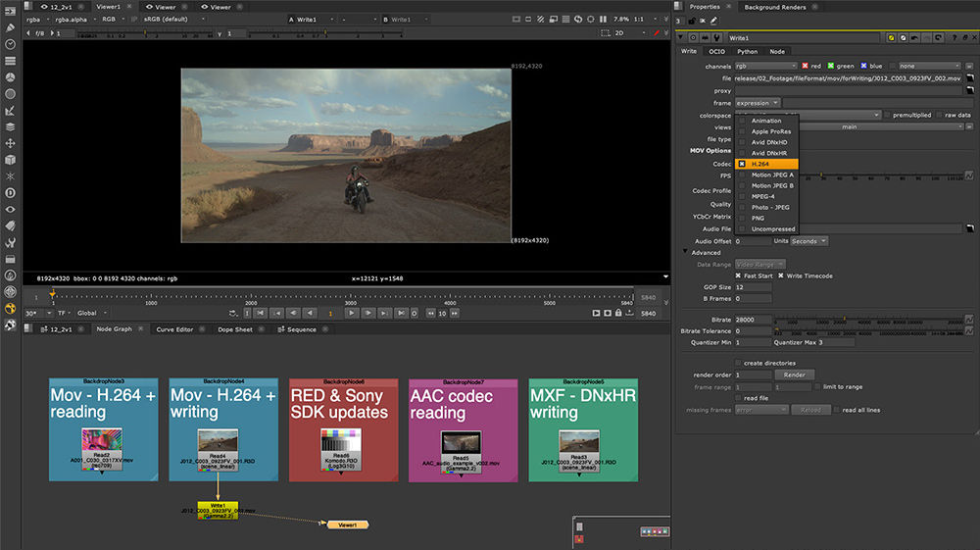The height and width of the screenshot is (550, 980).
Task: Click the 3D cube icon in left toolbar
Action: [10, 159]
